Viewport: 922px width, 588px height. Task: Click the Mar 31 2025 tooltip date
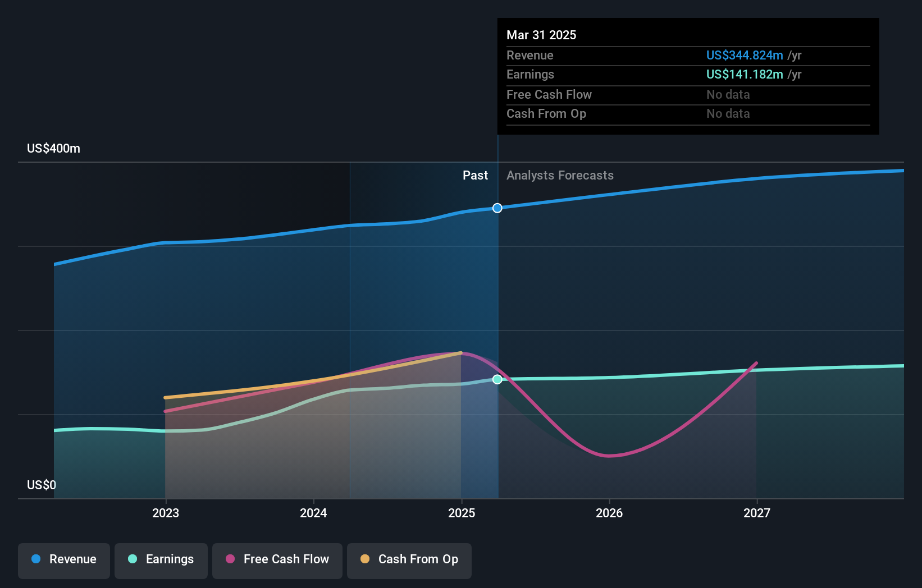coord(541,35)
